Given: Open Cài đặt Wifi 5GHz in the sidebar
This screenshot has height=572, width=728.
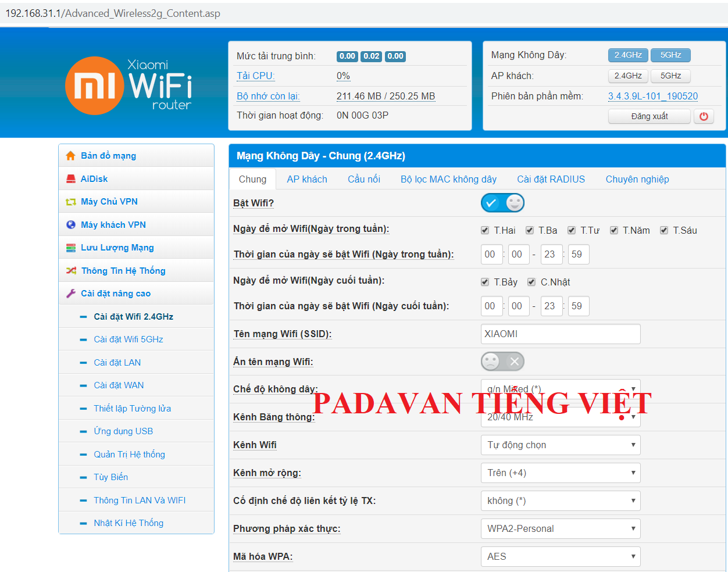Looking at the screenshot, I should [x=129, y=339].
